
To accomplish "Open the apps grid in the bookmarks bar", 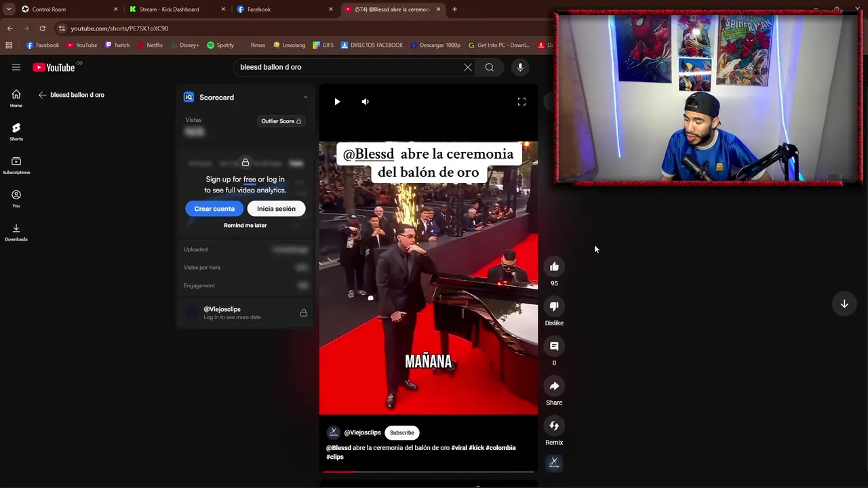I will (9, 45).
